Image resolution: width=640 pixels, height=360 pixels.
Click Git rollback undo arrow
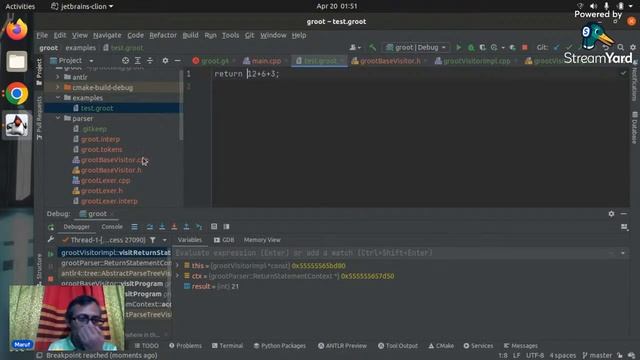[606, 48]
